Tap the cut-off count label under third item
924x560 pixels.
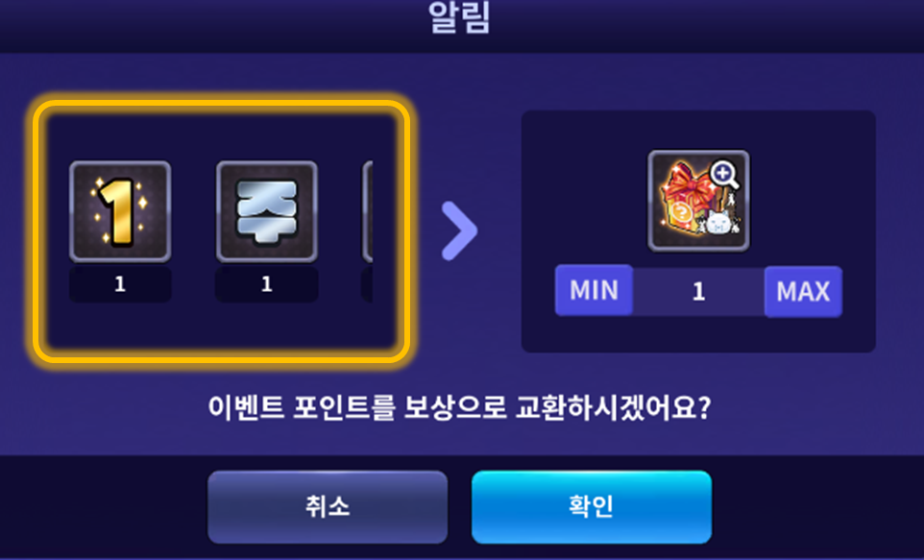(367, 284)
